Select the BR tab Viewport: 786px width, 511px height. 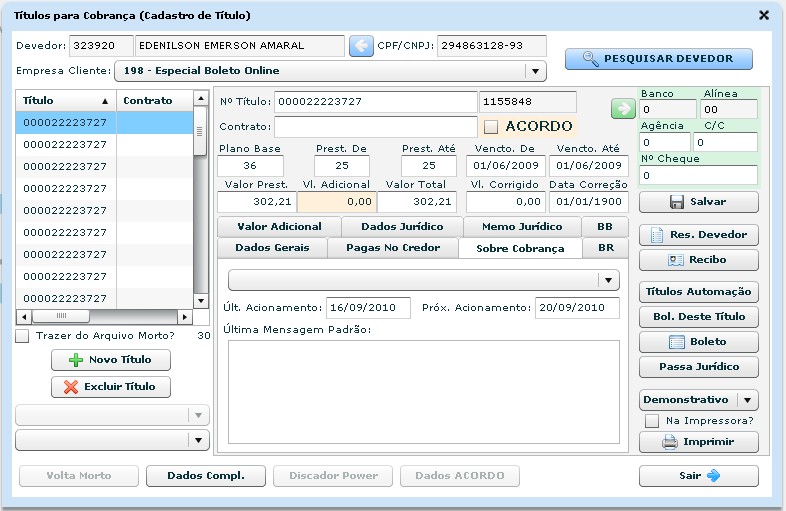pyautogui.click(x=606, y=248)
